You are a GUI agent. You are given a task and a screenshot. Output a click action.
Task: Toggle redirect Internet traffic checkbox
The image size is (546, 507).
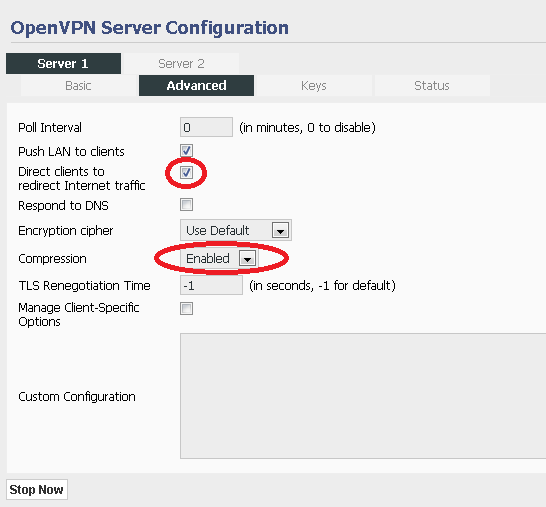(x=186, y=172)
